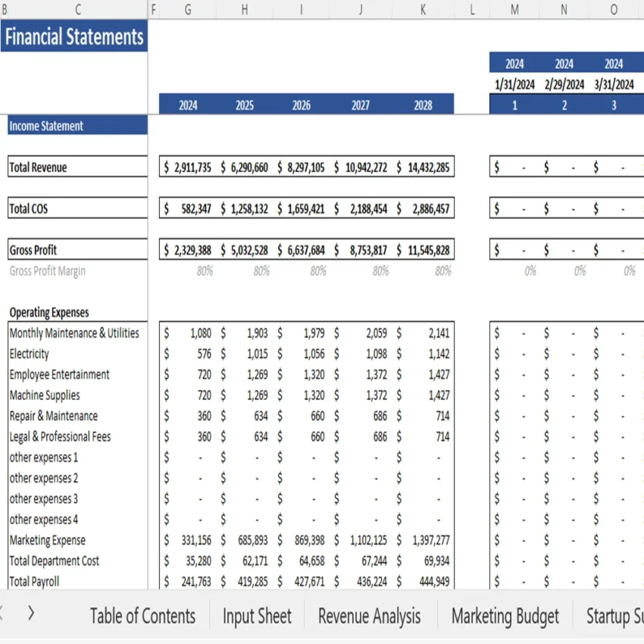The image size is (644, 644).
Task: Switch to the Input Sheet tab
Action: click(x=257, y=615)
